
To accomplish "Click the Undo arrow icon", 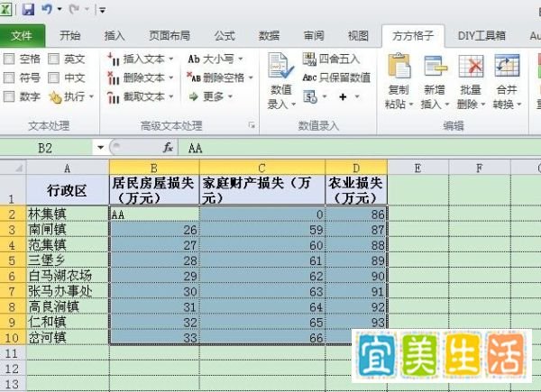I will tap(47, 9).
